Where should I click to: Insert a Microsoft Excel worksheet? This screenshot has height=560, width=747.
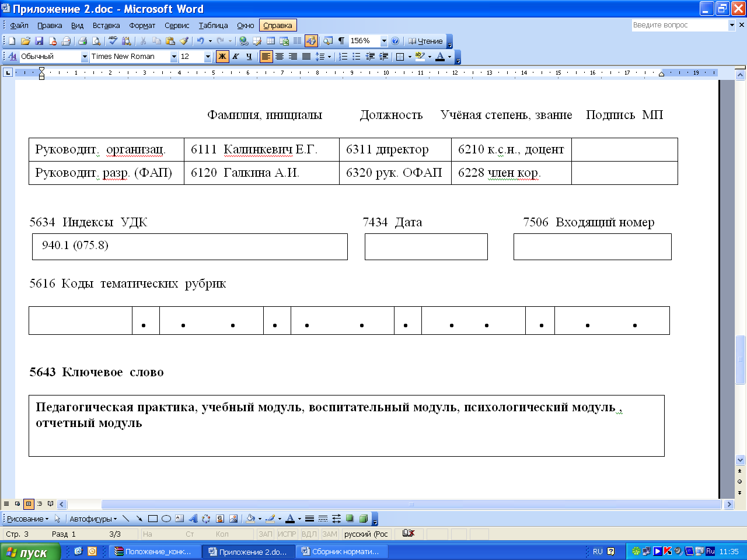284,41
